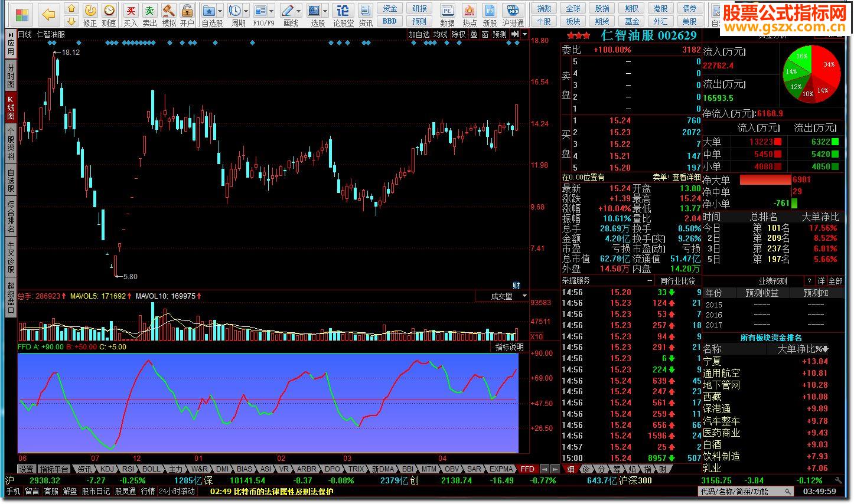Open 模拟 trading gavel icon

tap(169, 14)
